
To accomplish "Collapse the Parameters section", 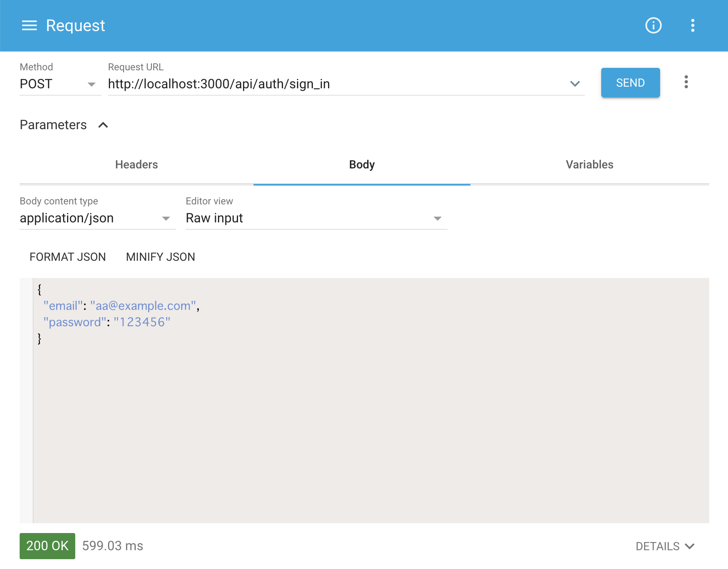I will point(103,125).
